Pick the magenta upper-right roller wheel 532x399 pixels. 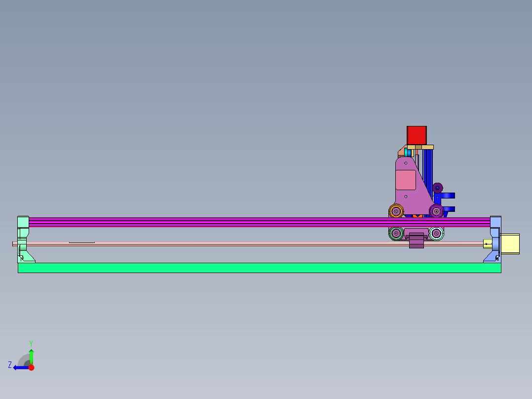(436, 211)
